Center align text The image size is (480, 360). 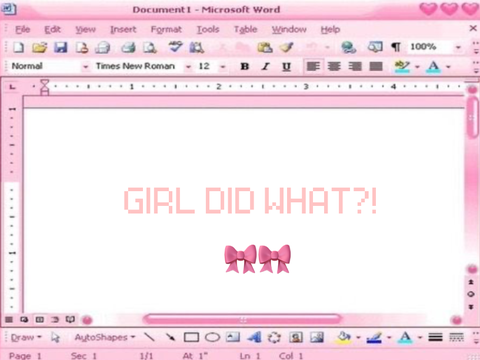(x=334, y=66)
